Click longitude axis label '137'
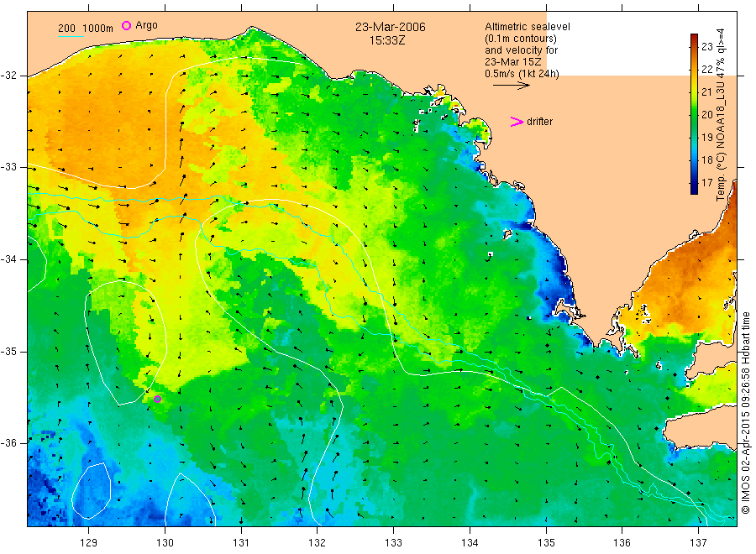The height and width of the screenshot is (554, 756). 699,542
